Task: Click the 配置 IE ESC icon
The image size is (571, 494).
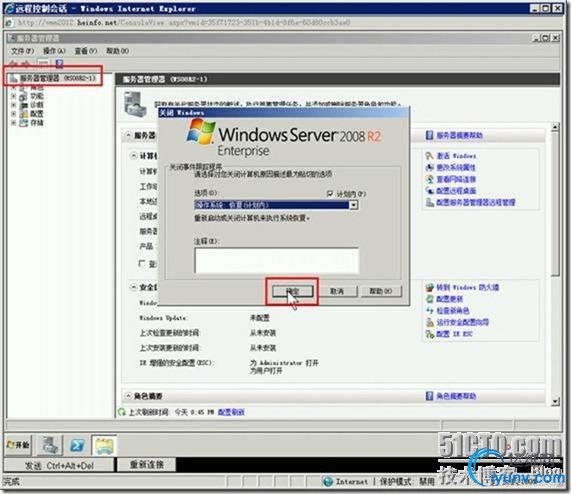Action: tap(430, 334)
